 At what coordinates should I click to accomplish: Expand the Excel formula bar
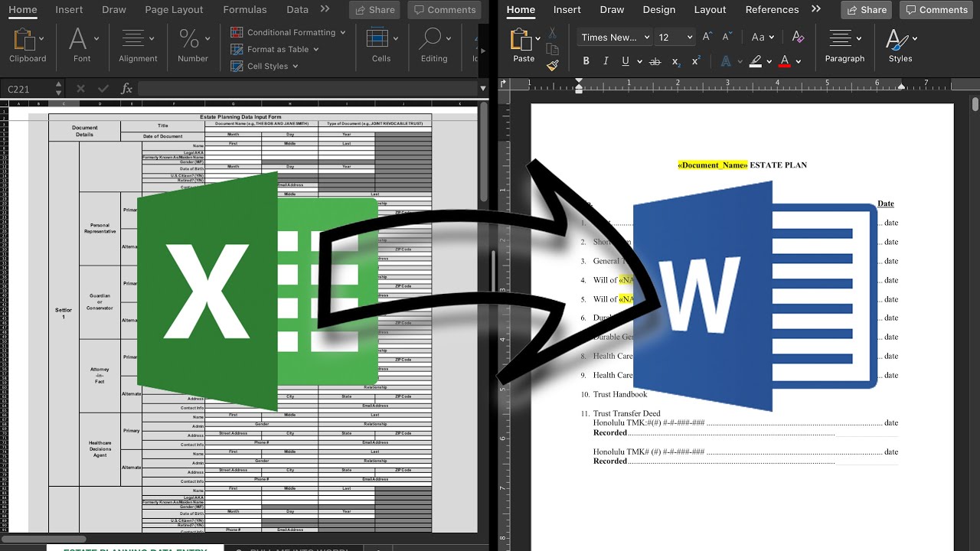pyautogui.click(x=483, y=89)
